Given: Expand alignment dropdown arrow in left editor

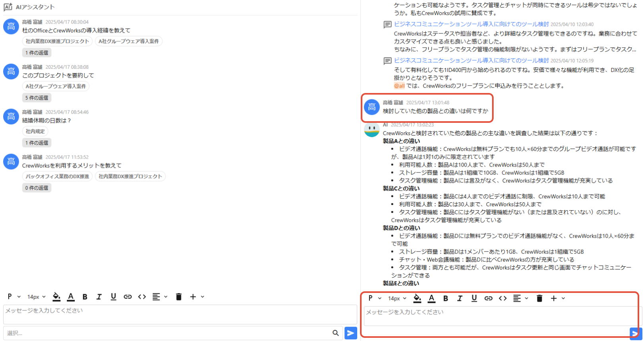Looking at the screenshot, I should (x=166, y=297).
